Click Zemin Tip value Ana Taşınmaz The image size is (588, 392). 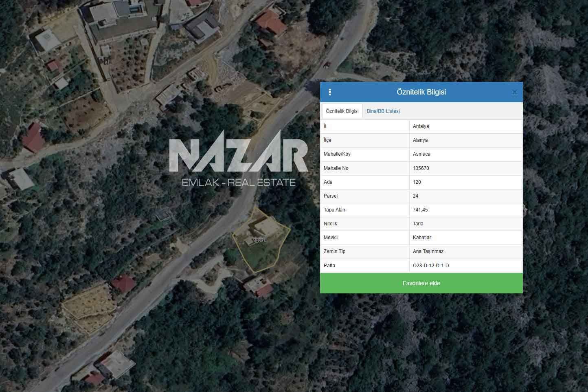coord(428,251)
